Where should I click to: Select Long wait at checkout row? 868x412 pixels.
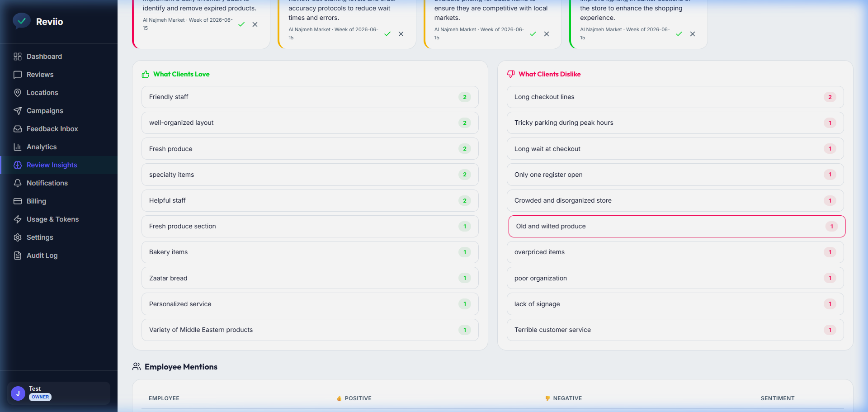(675, 149)
